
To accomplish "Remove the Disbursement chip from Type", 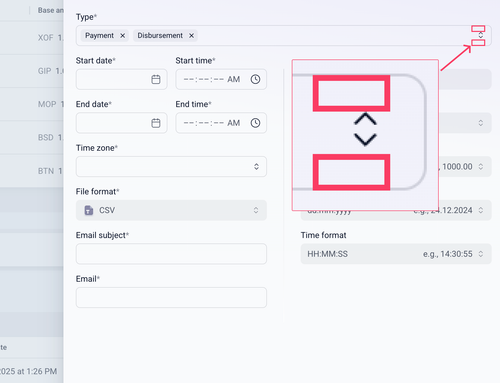I will (191, 36).
